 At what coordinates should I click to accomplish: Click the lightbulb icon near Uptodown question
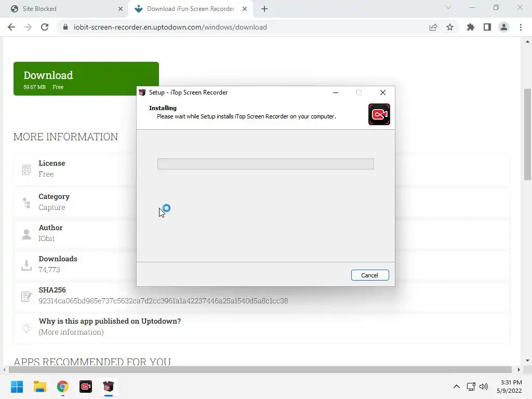point(26,328)
